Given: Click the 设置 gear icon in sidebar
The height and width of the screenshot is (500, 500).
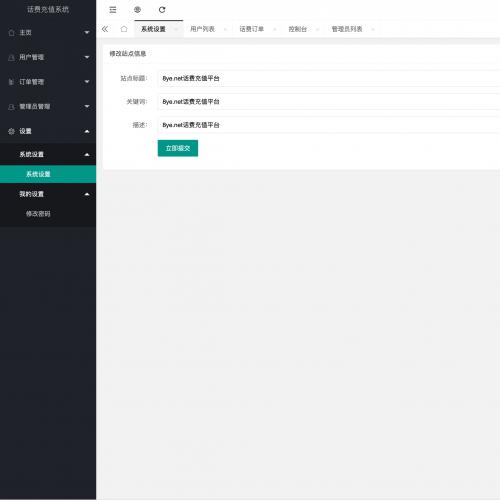Looking at the screenshot, I should 11,131.
